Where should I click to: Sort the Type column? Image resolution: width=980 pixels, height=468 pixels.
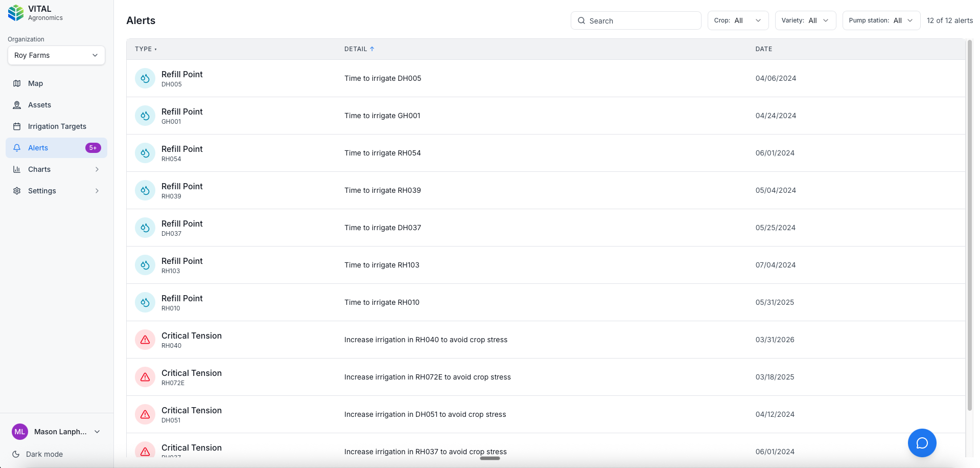146,49
